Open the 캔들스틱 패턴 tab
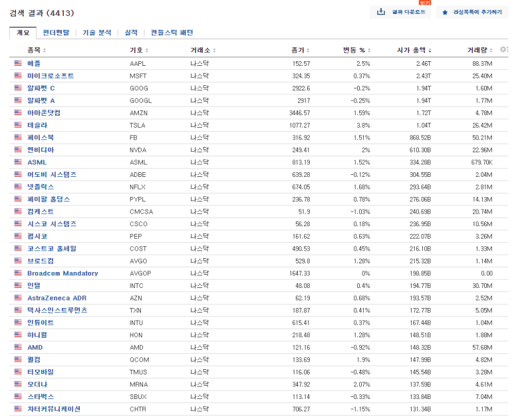532x417 pixels. click(x=172, y=33)
